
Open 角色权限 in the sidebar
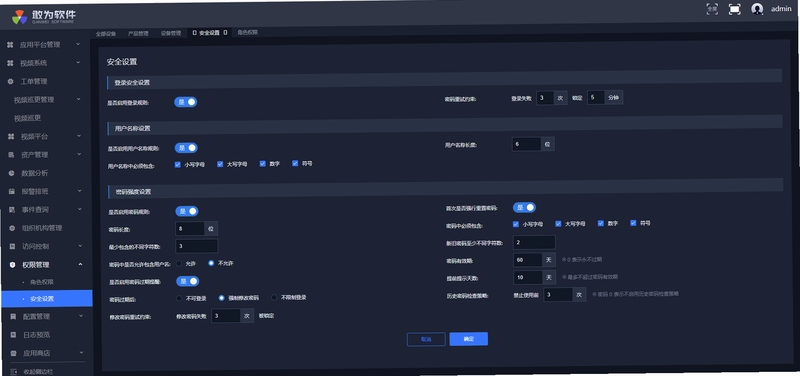(42, 282)
